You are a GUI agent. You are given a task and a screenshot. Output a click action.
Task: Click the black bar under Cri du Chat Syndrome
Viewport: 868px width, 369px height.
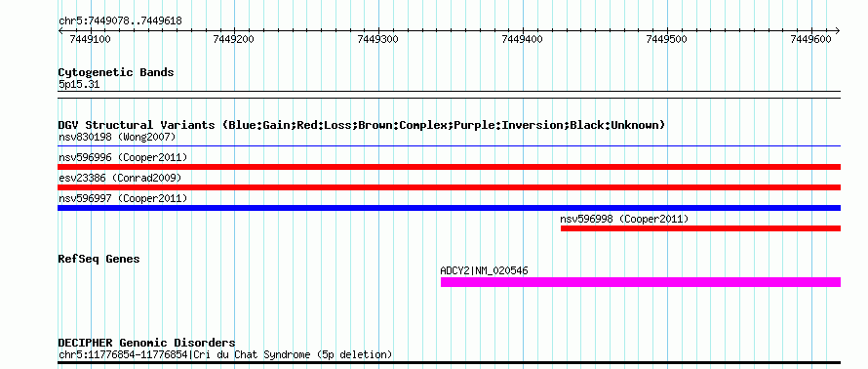pos(449,363)
